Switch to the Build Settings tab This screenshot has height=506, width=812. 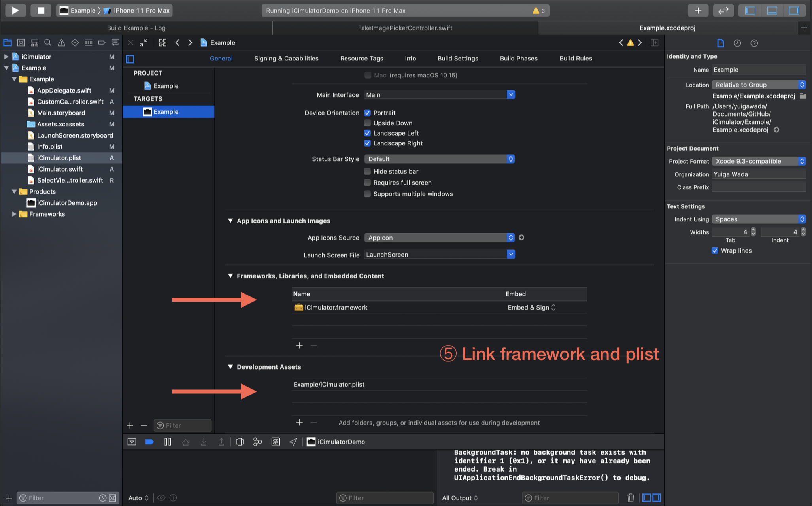point(457,59)
